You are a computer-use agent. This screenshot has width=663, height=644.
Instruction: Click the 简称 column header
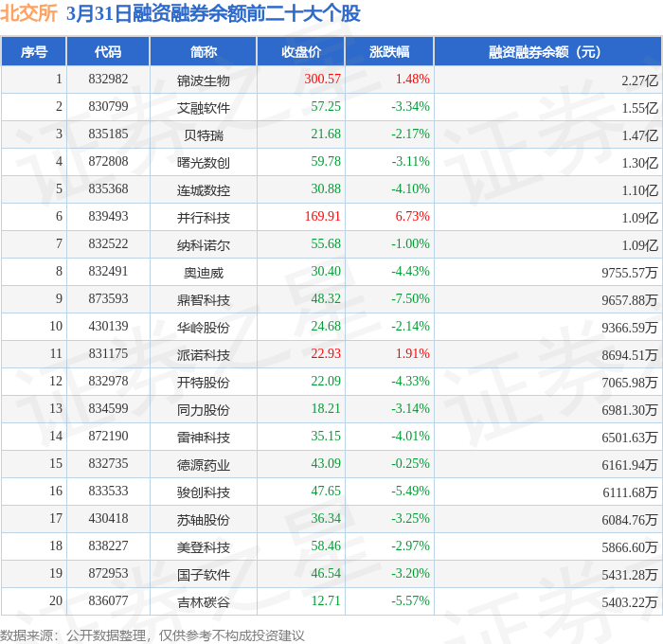(x=204, y=51)
